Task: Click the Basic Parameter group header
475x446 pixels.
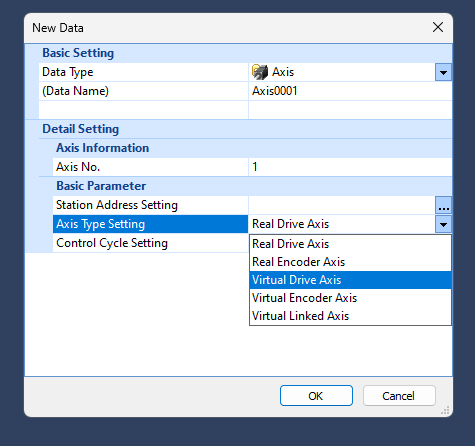Action: 101,186
